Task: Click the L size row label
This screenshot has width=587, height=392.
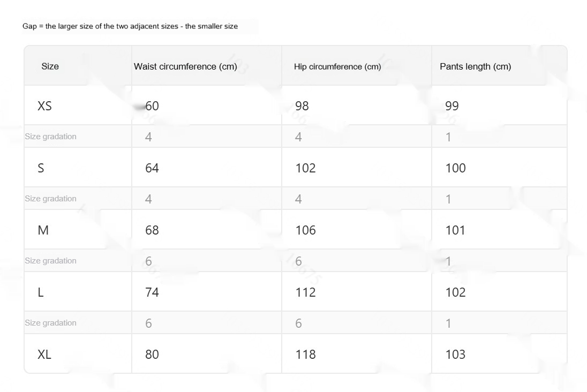Action: [x=41, y=292]
